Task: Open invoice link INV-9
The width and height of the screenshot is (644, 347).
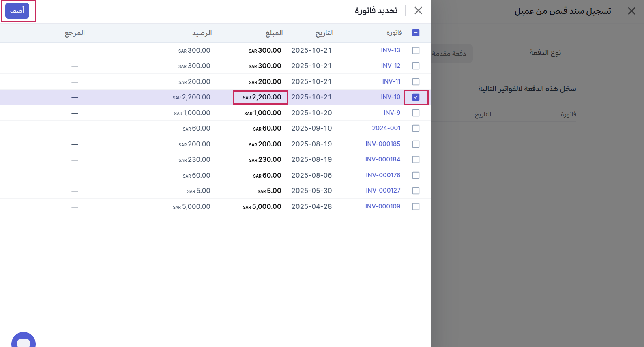Action: tap(392, 113)
